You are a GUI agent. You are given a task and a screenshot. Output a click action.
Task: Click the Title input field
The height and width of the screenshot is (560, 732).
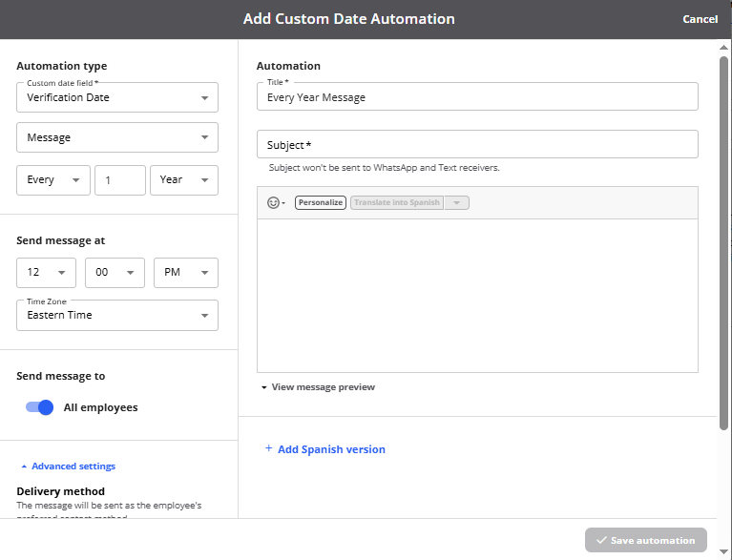(x=477, y=97)
